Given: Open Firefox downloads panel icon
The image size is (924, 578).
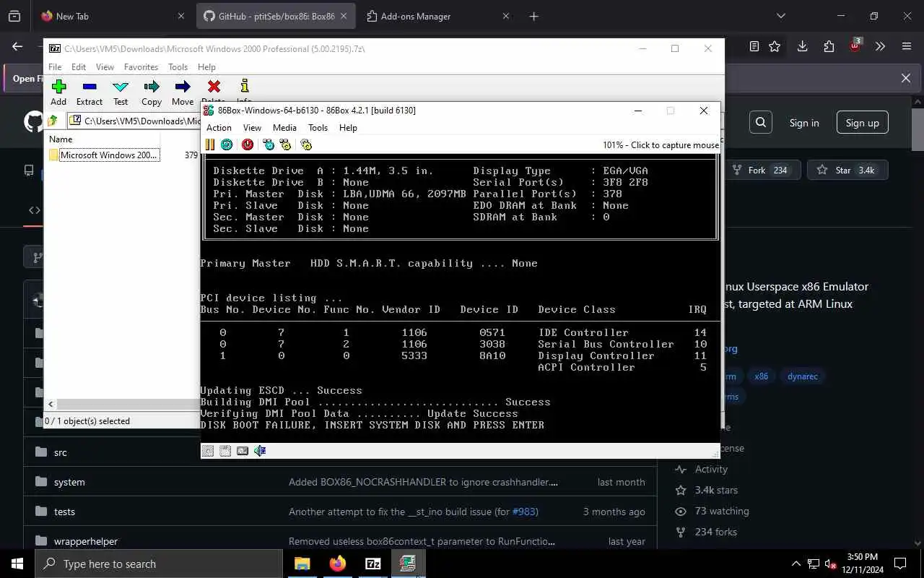Looking at the screenshot, I should [x=802, y=46].
